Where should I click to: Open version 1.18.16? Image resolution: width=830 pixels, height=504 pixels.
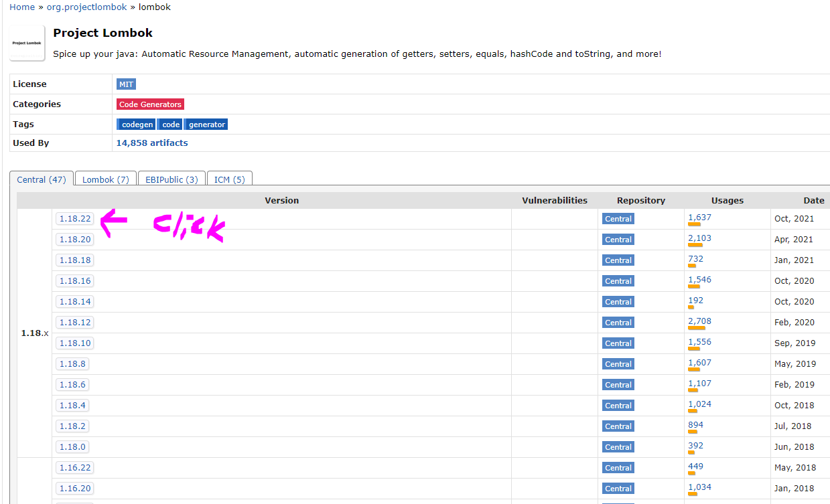pos(74,281)
